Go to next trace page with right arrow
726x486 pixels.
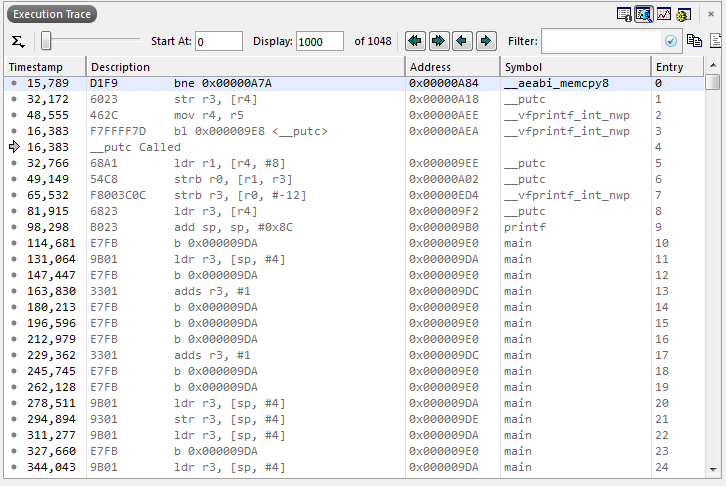point(486,41)
